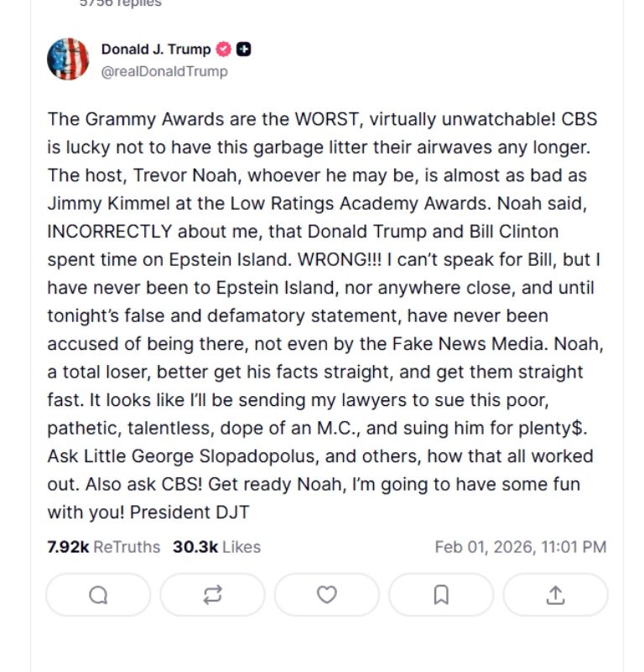Viewport: 644px width, 672px height.
Task: Open the Feb 01, 2026 timestamp
Action: coord(520,547)
